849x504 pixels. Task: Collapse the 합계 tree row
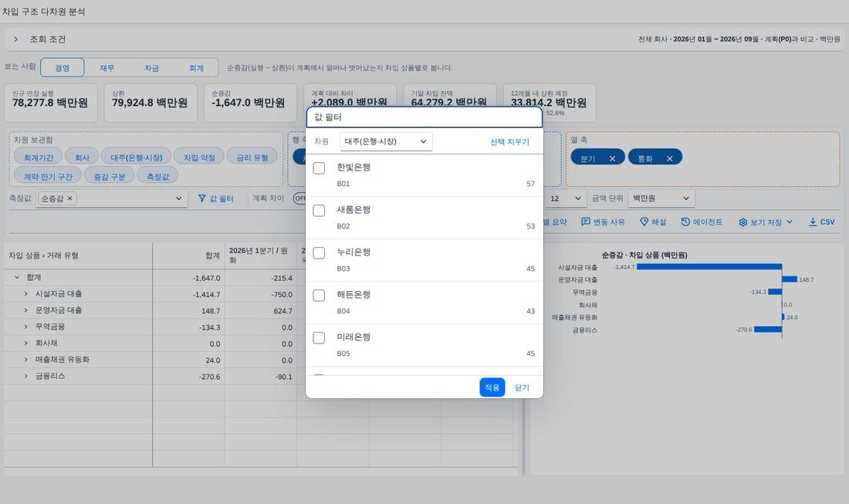17,277
